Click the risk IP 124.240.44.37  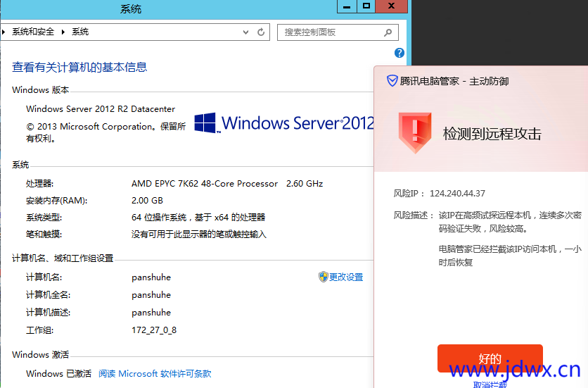457,194
